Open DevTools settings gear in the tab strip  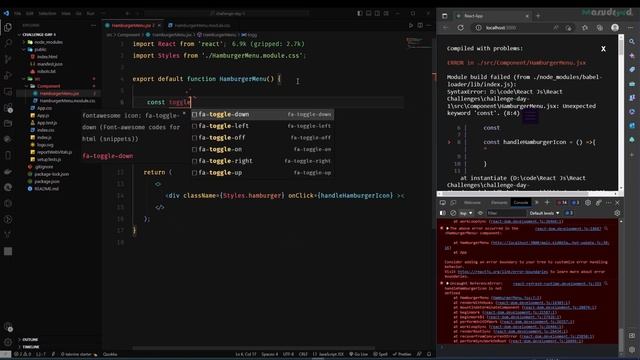pos(588,202)
